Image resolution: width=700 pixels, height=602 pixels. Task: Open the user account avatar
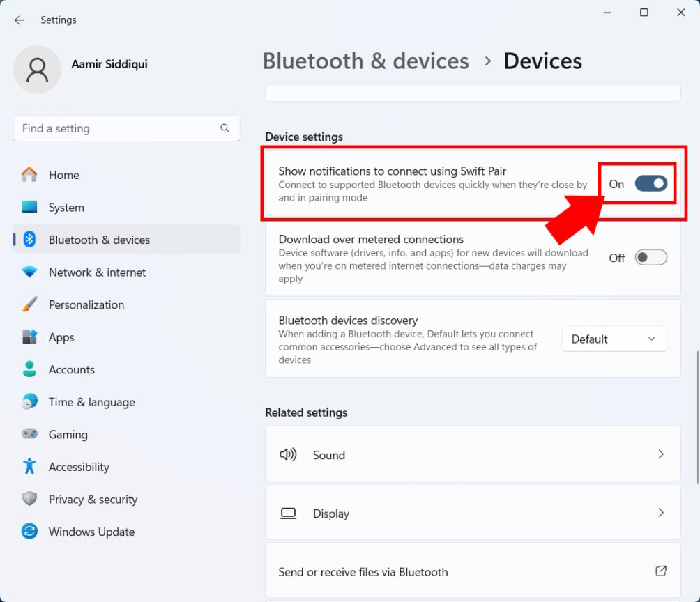tap(37, 70)
